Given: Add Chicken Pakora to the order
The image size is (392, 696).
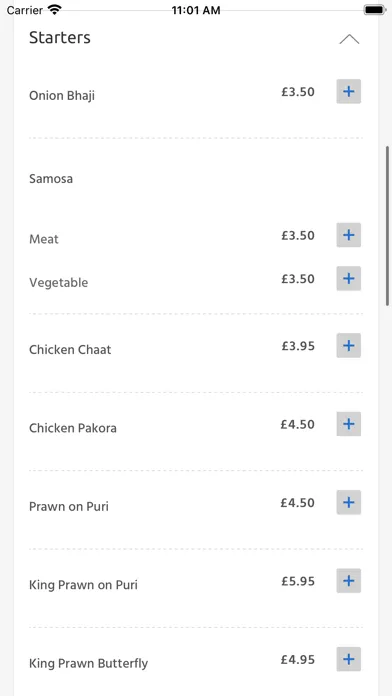Looking at the screenshot, I should [x=348, y=424].
